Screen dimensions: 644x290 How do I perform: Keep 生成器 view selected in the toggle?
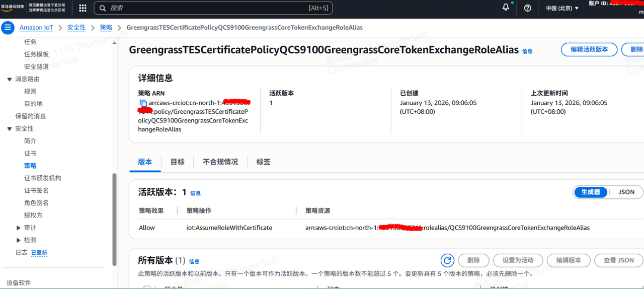[x=591, y=192]
